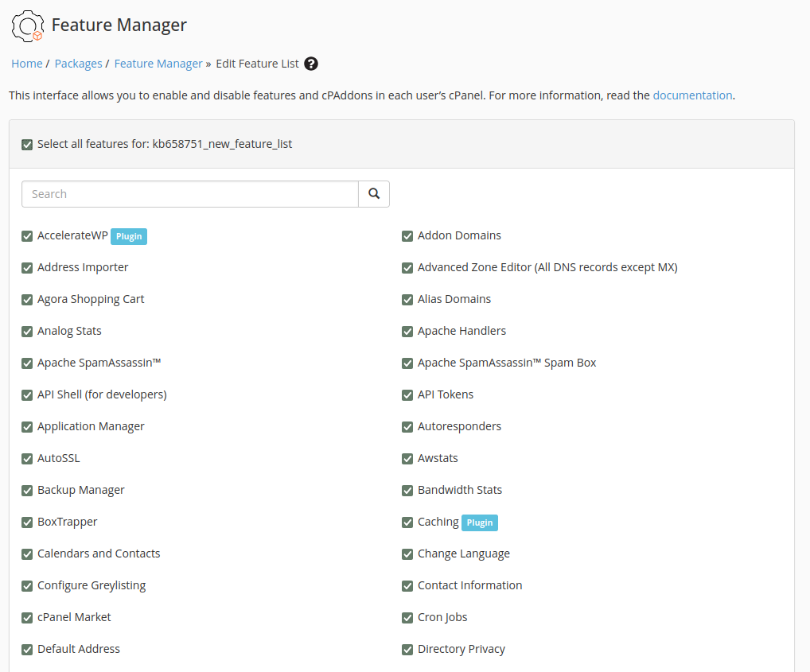The image size is (810, 672).
Task: Toggle the AutoSSL checkbox
Action: click(27, 459)
